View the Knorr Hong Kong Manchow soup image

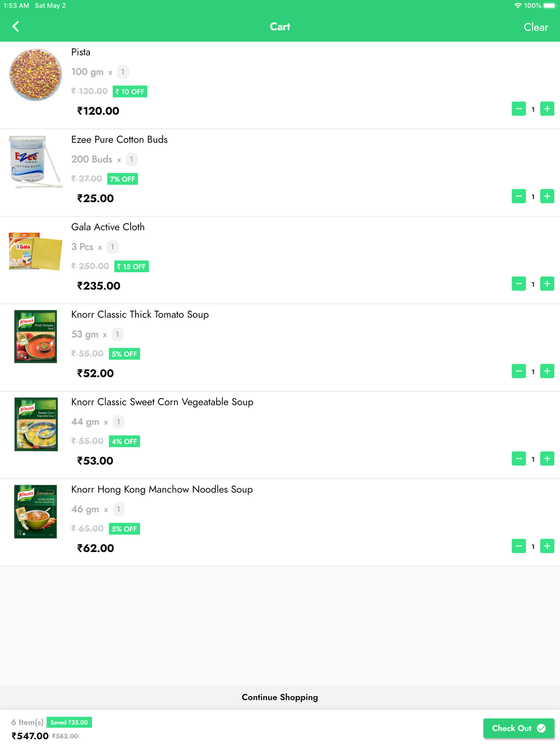[35, 512]
